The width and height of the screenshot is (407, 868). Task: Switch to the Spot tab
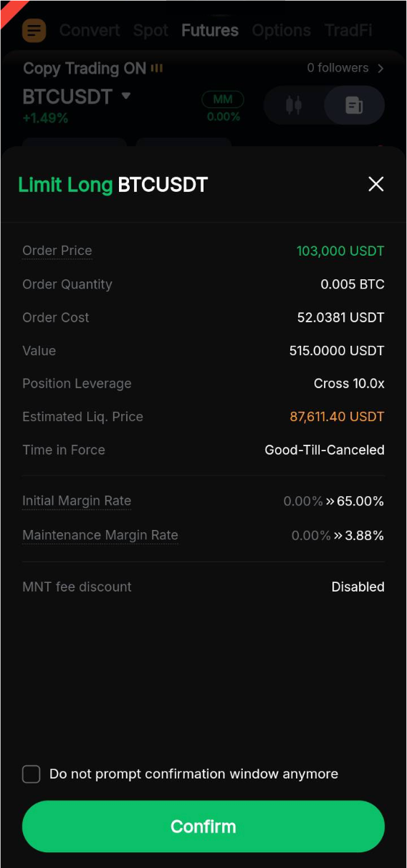(x=150, y=30)
